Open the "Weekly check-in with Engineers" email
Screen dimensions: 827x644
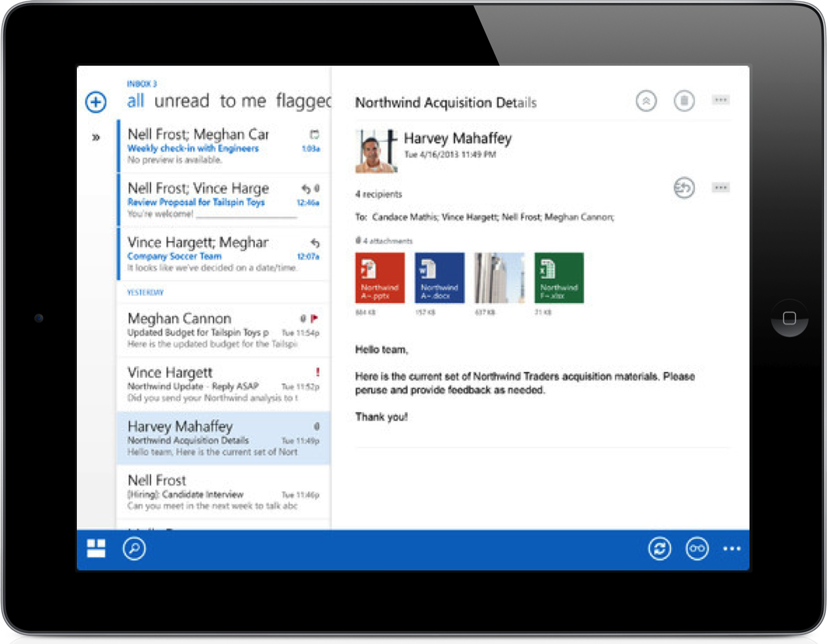[223, 146]
